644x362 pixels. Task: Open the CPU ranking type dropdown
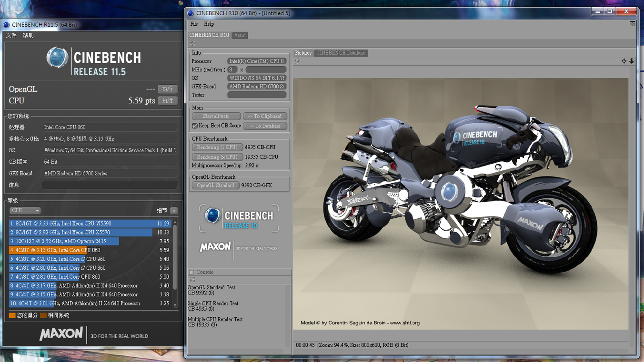click(25, 210)
